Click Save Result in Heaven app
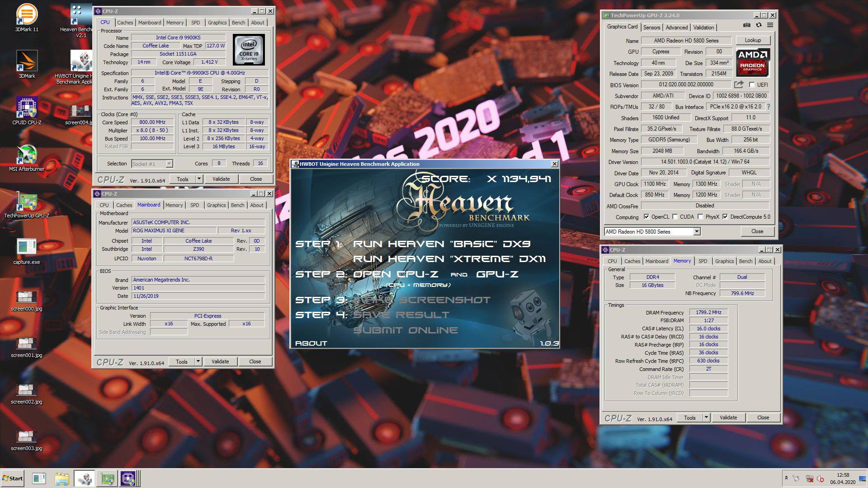This screenshot has height=488, width=868. click(401, 315)
